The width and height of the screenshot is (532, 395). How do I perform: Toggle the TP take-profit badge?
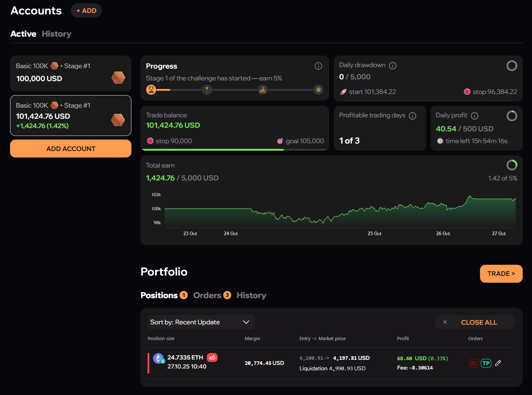click(486, 363)
